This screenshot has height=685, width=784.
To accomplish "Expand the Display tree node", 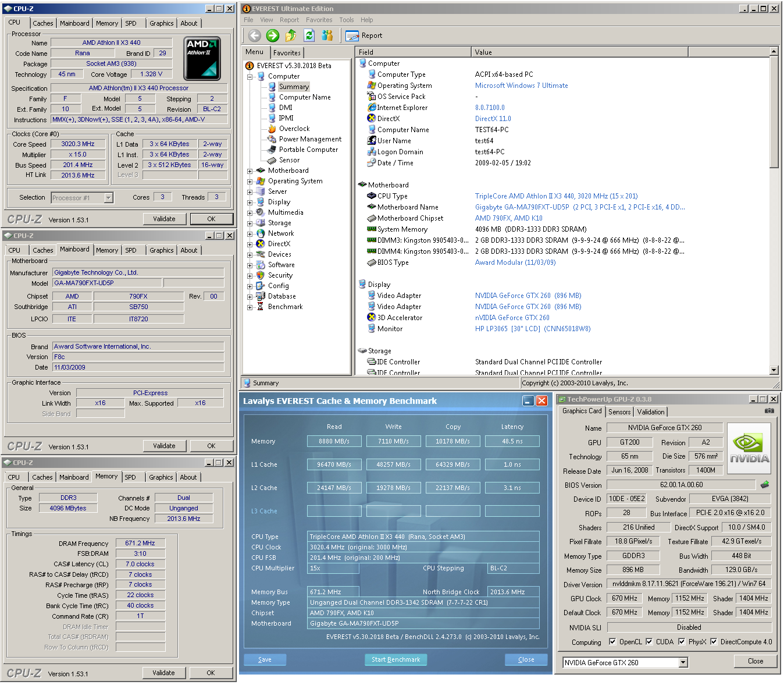I will pyautogui.click(x=250, y=202).
